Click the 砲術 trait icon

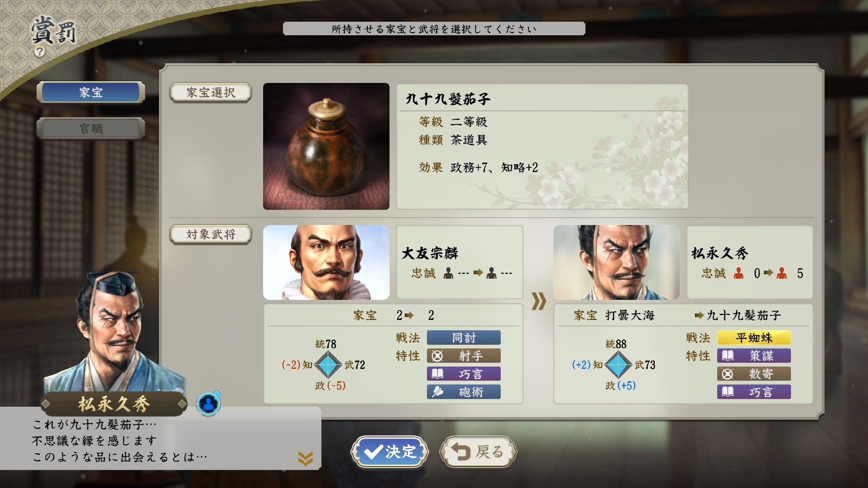tap(437, 391)
